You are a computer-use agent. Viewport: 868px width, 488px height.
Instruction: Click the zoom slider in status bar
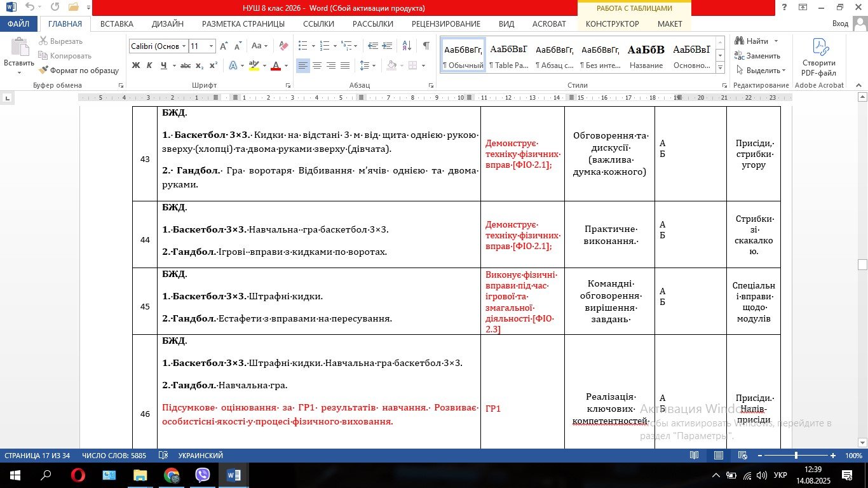(x=796, y=456)
